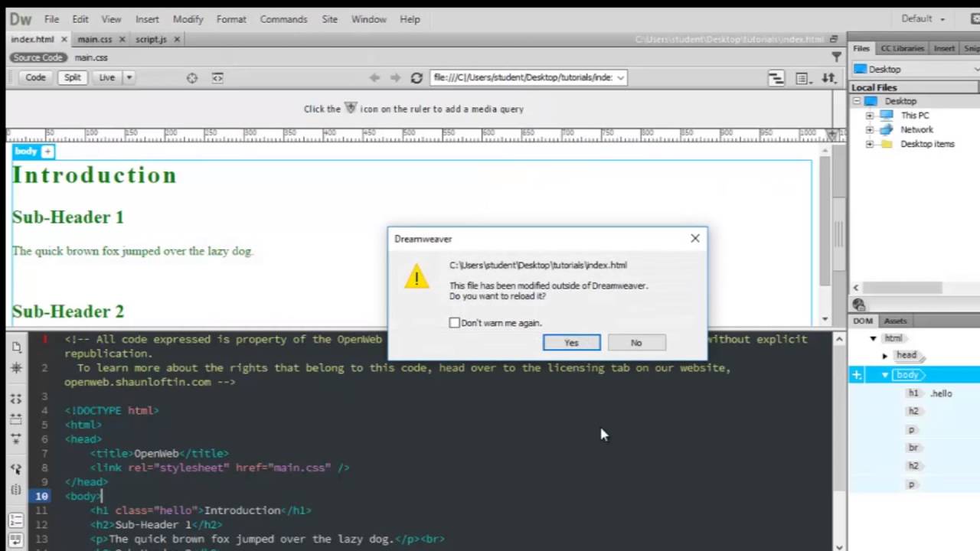Expand the head node in DOM panel

(885, 356)
